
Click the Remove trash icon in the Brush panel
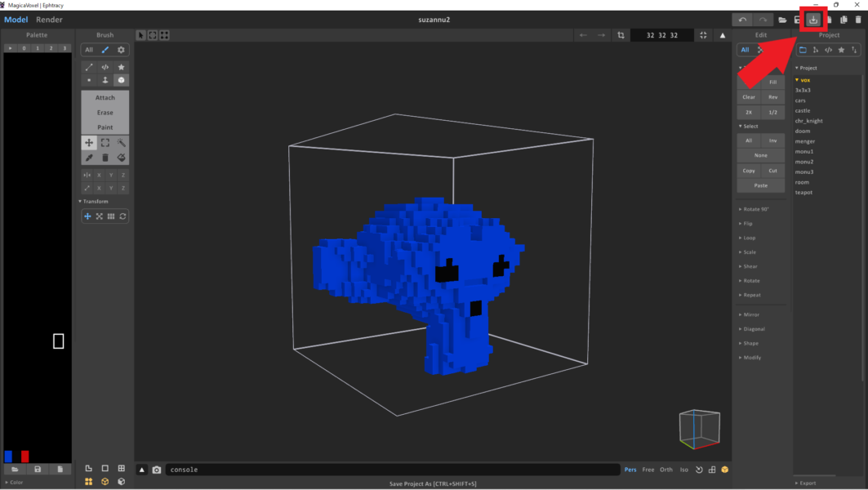tap(105, 158)
